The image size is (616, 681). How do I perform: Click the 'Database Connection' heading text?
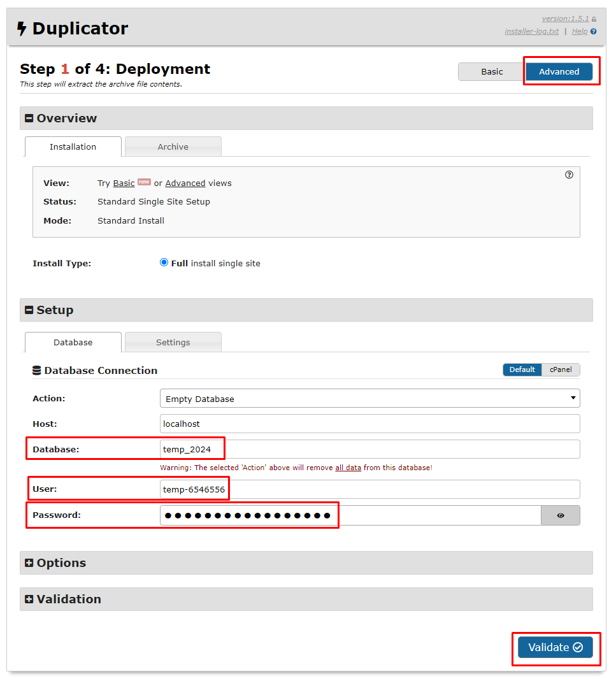point(101,371)
